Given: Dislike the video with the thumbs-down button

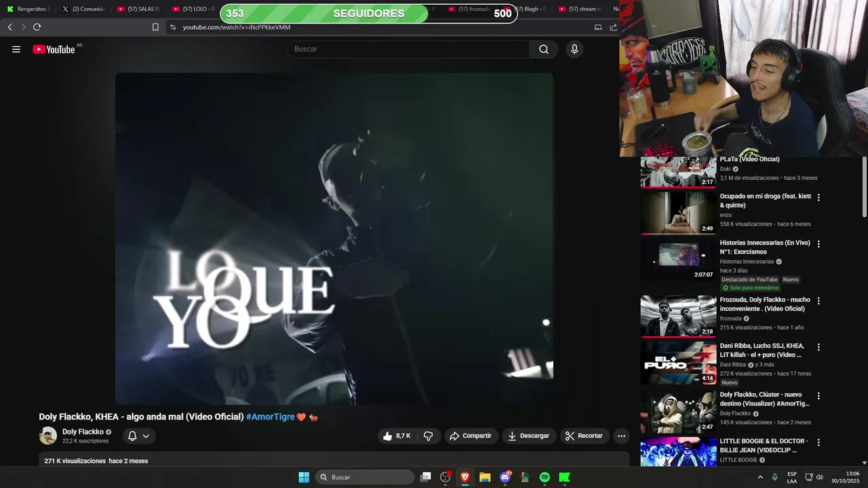Looking at the screenshot, I should click(429, 436).
